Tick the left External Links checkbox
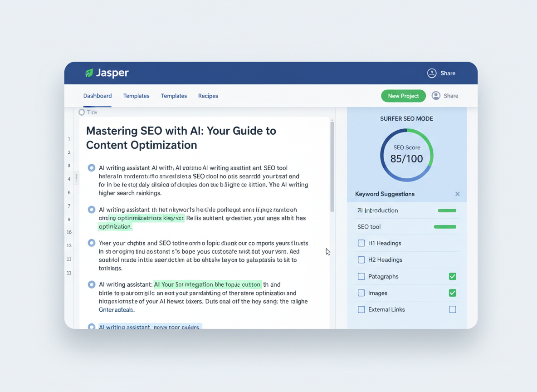537x392 pixels. (361, 309)
